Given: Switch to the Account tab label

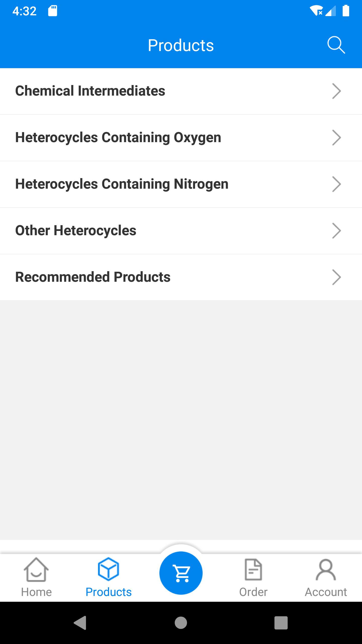Looking at the screenshot, I should [x=326, y=592].
